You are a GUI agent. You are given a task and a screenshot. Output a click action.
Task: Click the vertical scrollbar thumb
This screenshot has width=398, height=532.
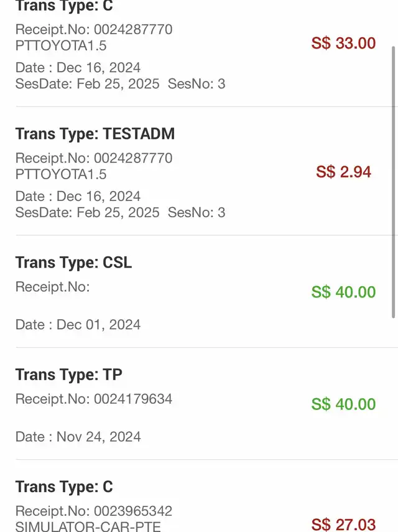(394, 182)
